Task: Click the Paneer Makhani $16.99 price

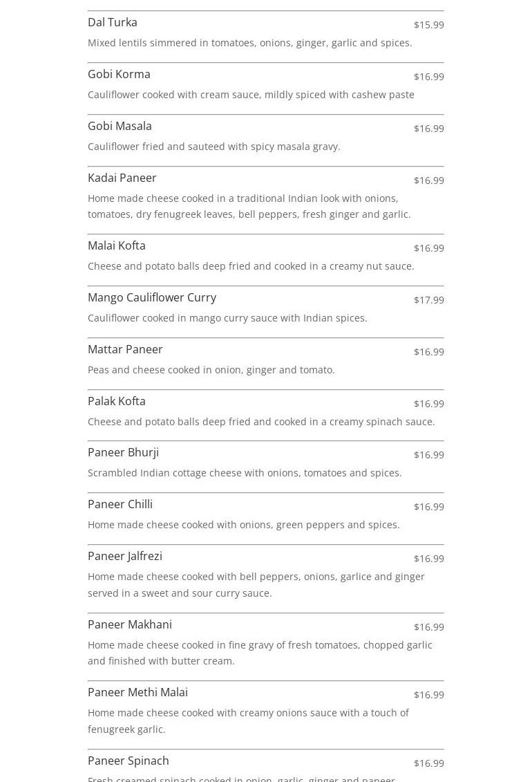Action: [x=428, y=627]
